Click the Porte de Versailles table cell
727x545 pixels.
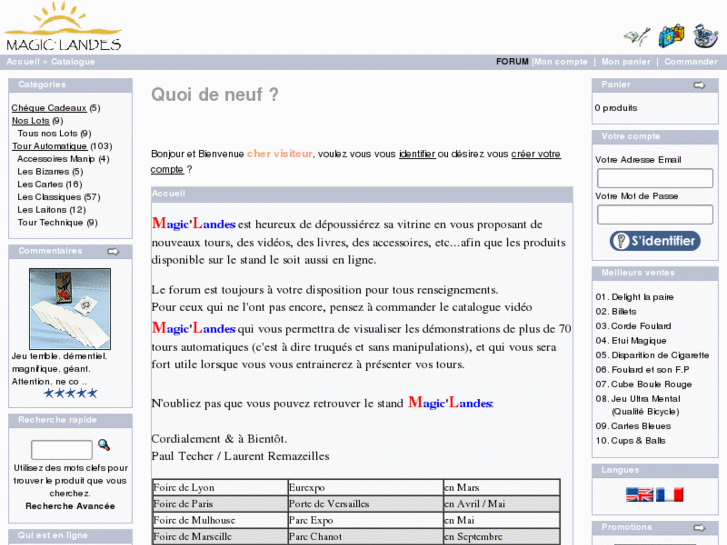pos(365,504)
